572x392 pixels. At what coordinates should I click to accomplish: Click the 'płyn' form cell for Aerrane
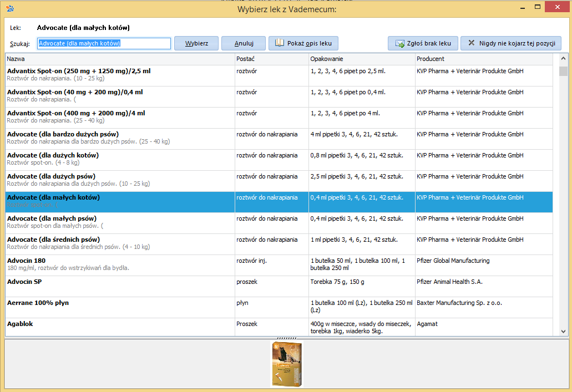pos(272,307)
